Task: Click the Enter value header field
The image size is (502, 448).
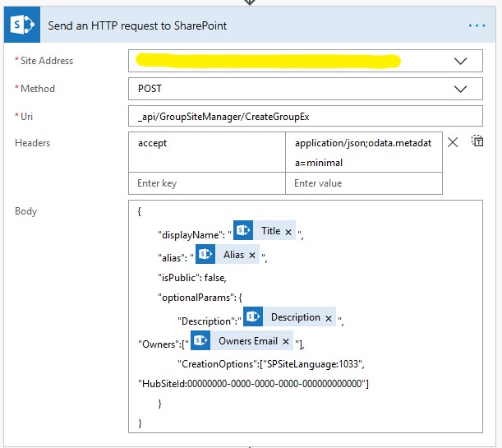Action: click(x=364, y=183)
